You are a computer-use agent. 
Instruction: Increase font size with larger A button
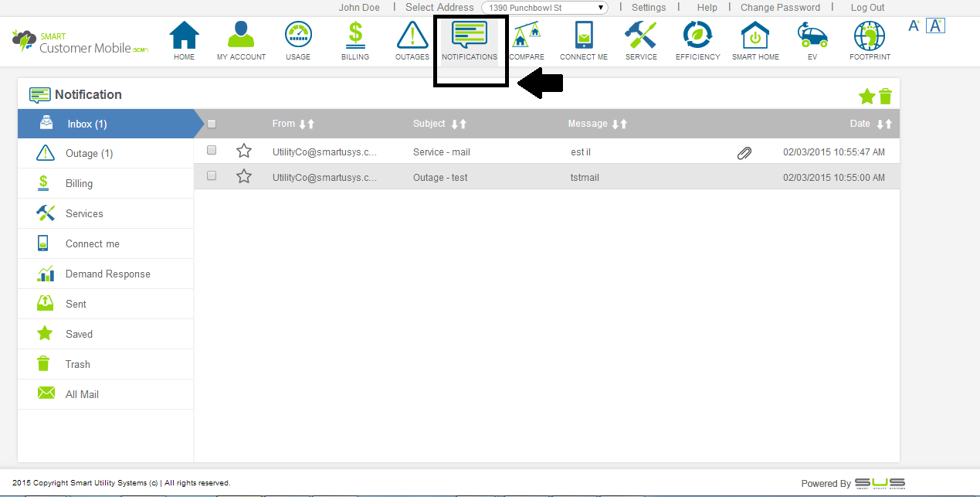coord(935,26)
